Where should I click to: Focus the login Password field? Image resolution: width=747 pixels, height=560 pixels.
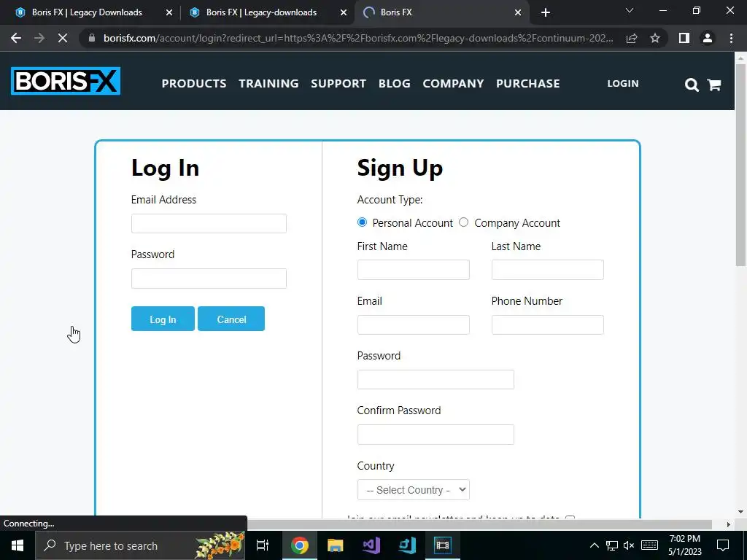tap(209, 279)
